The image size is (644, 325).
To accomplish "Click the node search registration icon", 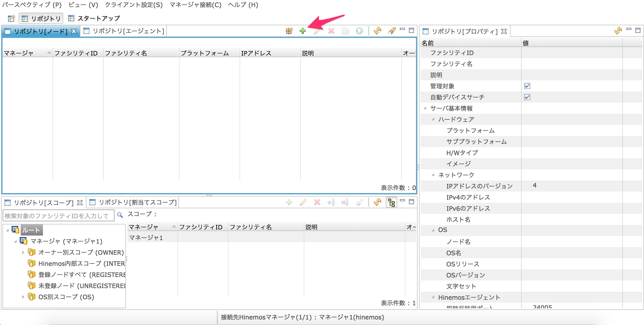I will pos(289,31).
